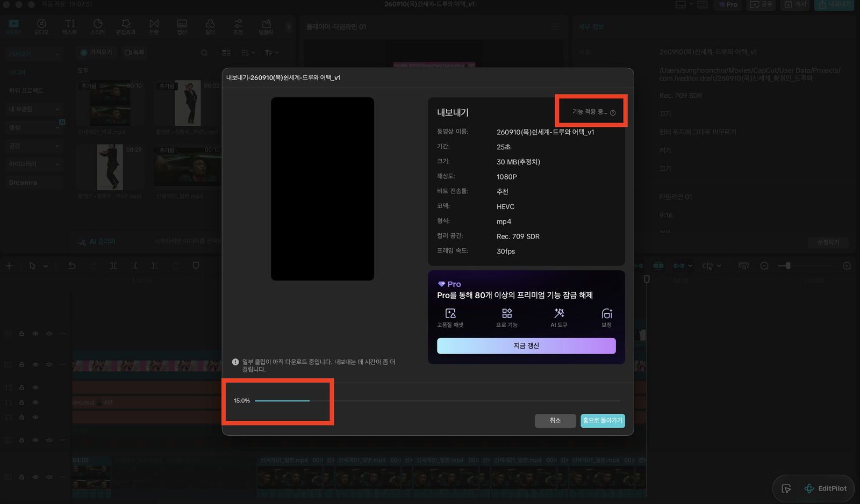Select the 미디어 tab in top toolbar
860x504 pixels.
pos(13,27)
